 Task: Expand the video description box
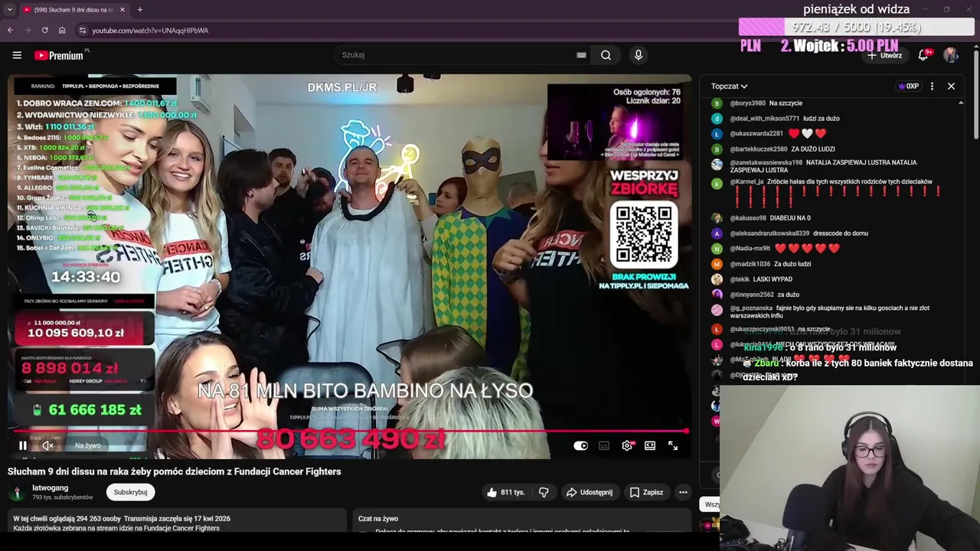[178, 522]
